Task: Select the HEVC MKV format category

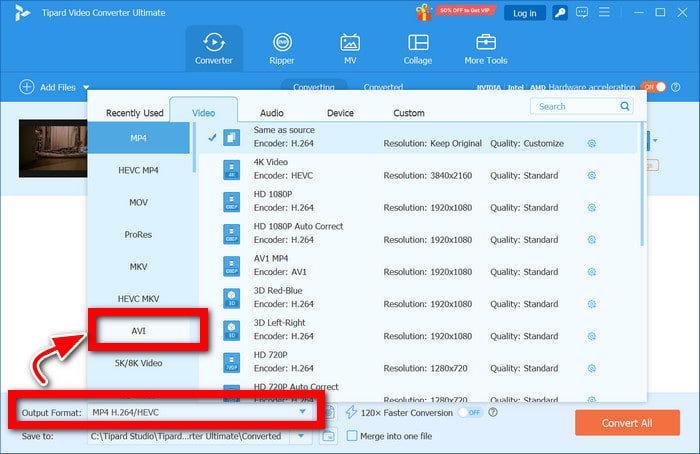Action: pyautogui.click(x=138, y=299)
